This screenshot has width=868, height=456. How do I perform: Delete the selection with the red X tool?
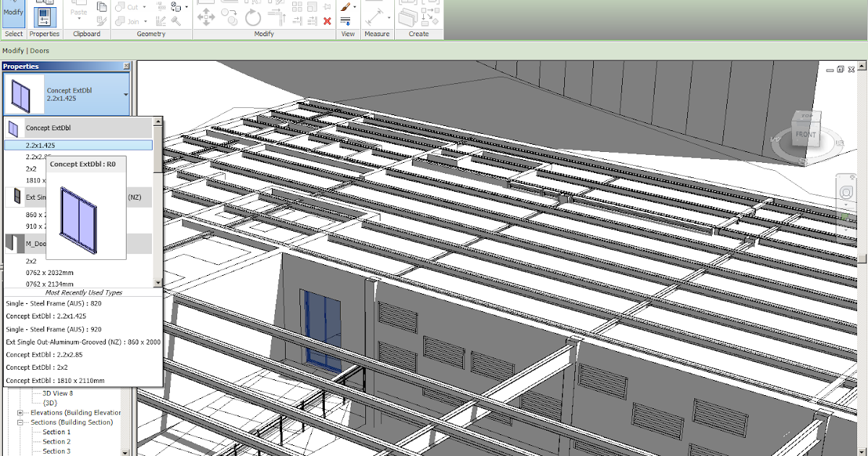327,21
